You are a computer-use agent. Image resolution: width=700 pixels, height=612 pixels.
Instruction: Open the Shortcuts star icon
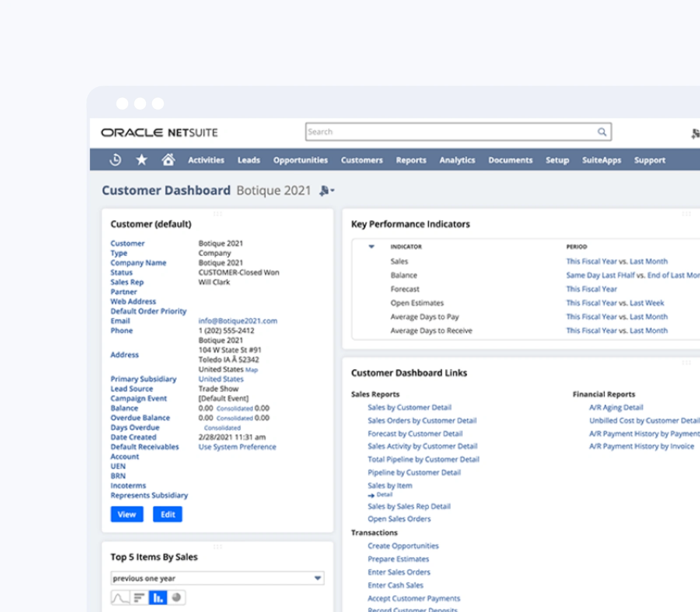tap(141, 160)
